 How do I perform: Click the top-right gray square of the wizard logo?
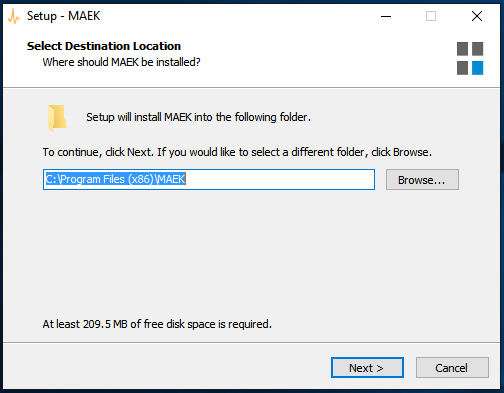pos(477,49)
